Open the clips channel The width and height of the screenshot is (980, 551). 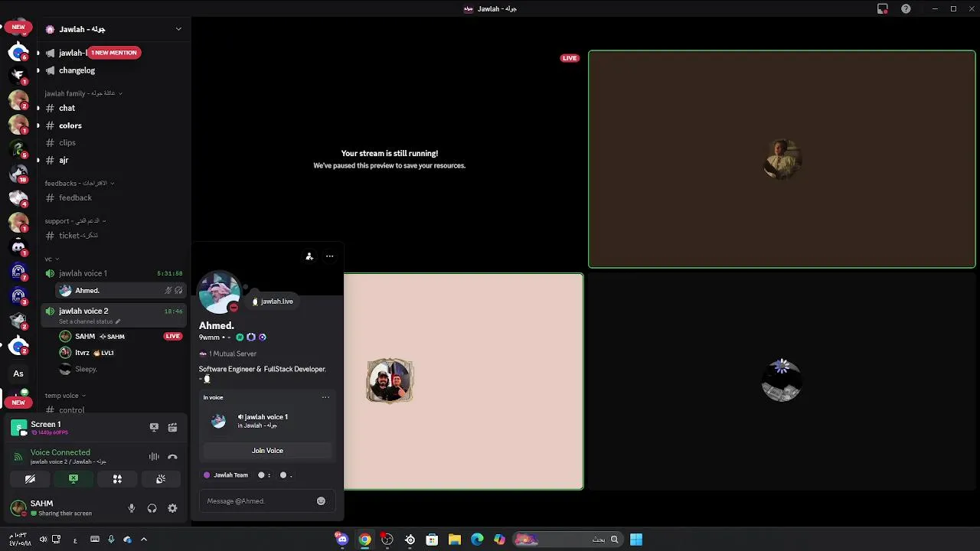[x=113, y=142]
